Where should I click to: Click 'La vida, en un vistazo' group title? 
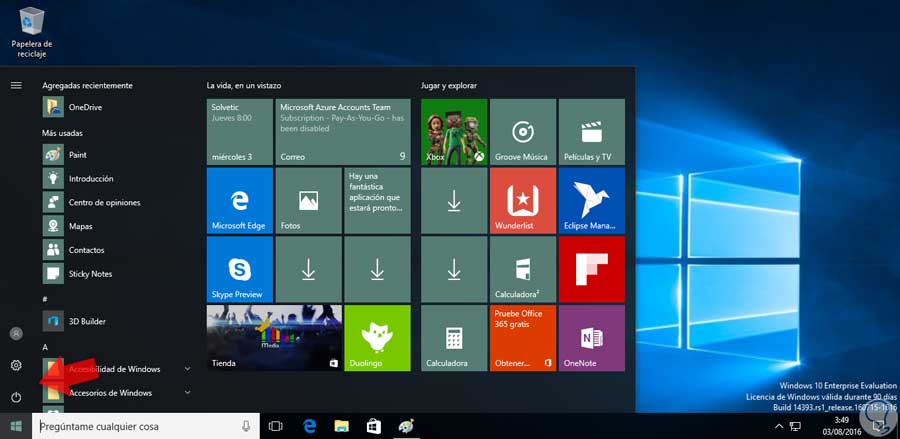[x=244, y=86]
